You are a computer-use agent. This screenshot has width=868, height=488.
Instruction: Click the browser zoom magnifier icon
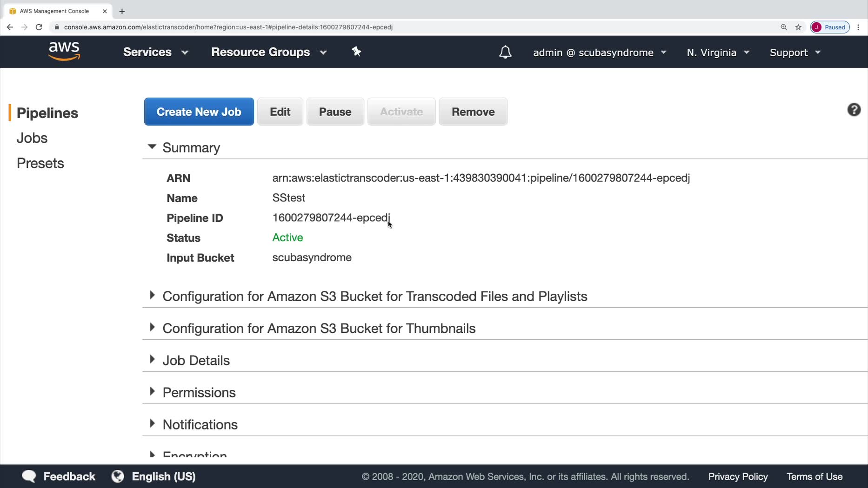coord(783,27)
